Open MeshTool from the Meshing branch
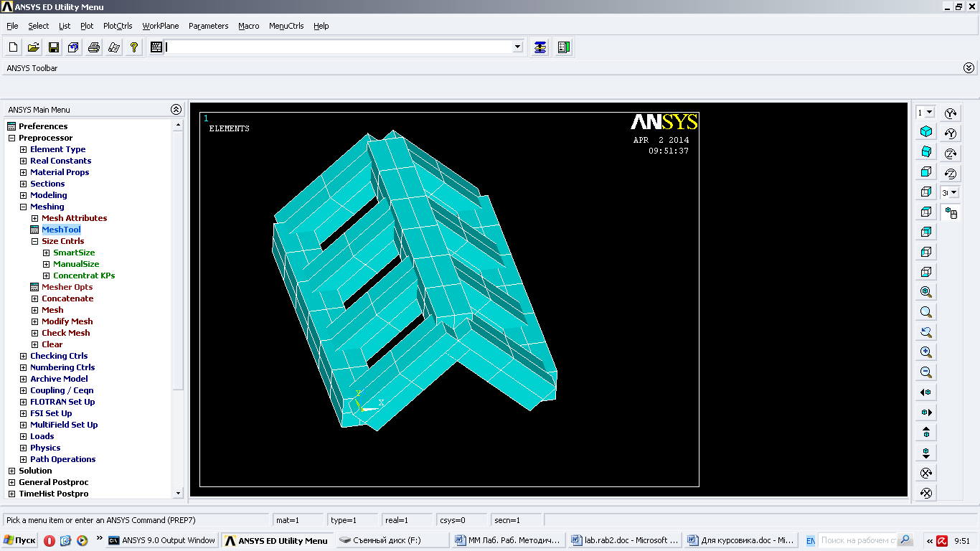The width and height of the screenshot is (980, 551). [x=61, y=230]
